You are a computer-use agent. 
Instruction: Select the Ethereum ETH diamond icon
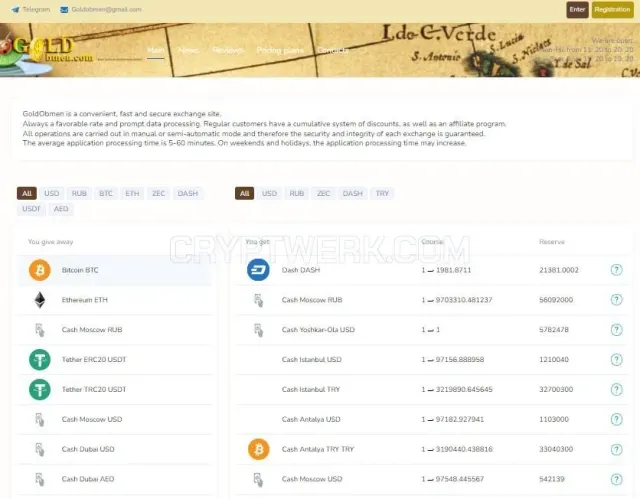(40, 300)
